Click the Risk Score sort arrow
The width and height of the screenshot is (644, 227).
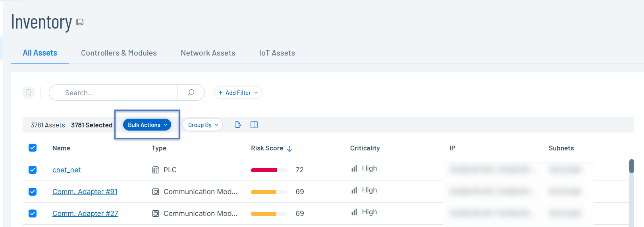[x=289, y=148]
